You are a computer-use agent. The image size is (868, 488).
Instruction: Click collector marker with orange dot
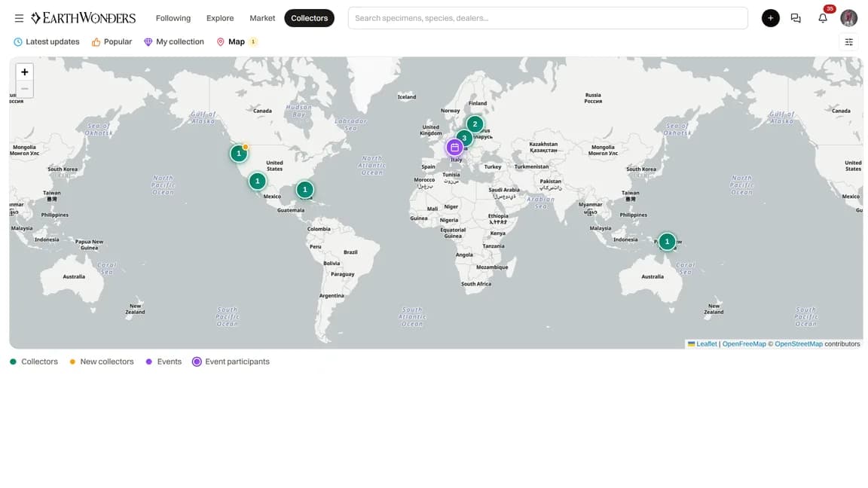(239, 154)
